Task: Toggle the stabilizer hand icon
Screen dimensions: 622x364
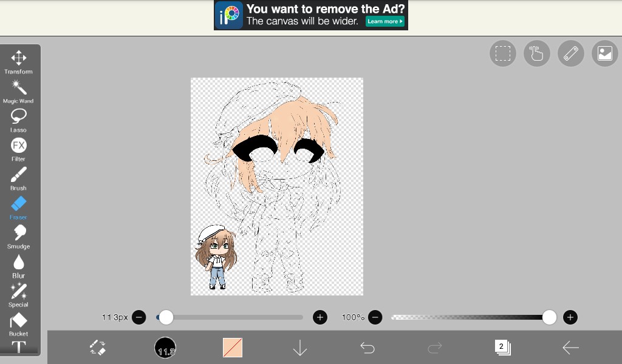Action: (x=536, y=54)
